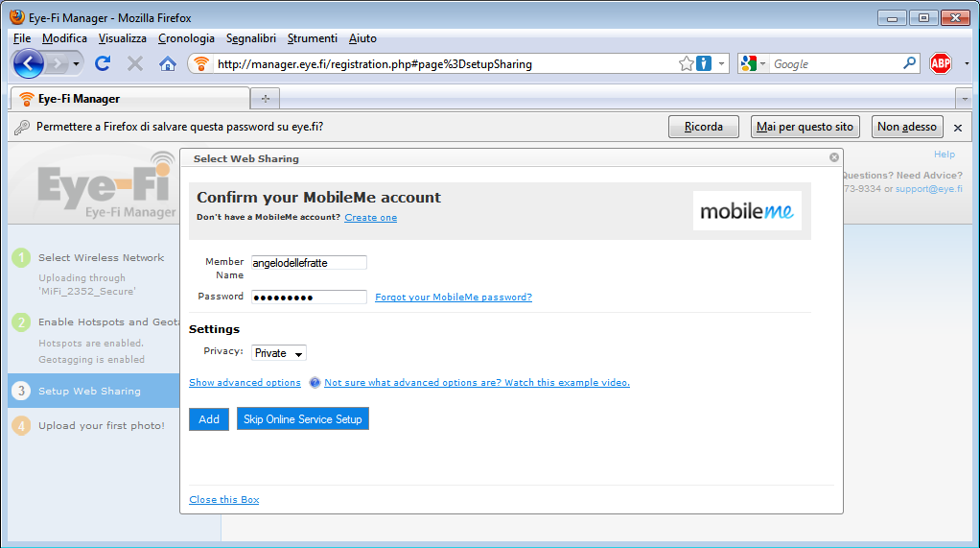Click the key icon in notification bar
The height and width of the screenshot is (548, 980).
tap(22, 127)
